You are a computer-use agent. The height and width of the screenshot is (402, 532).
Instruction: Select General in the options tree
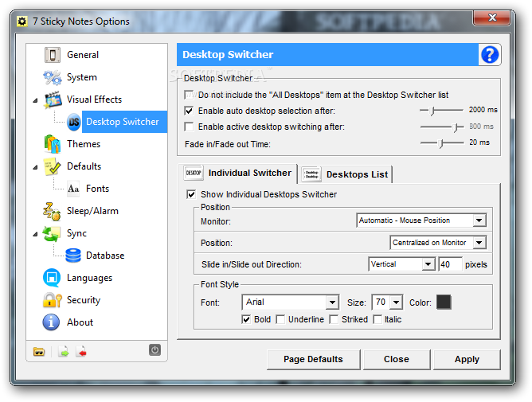tap(83, 55)
